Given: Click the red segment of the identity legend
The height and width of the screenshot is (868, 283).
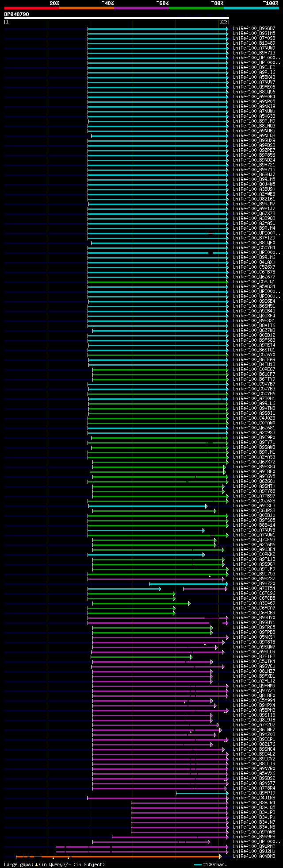Looking at the screenshot, I should coord(31,8).
